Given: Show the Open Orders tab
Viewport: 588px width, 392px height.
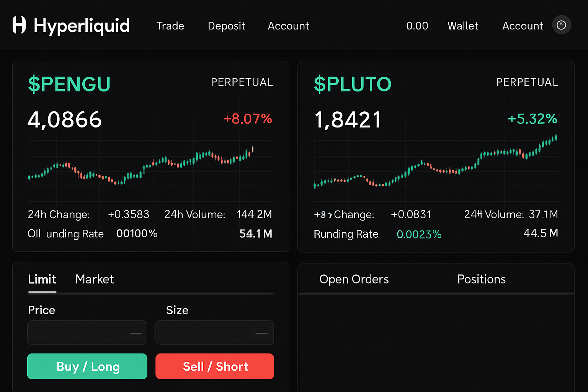Looking at the screenshot, I should 354,279.
